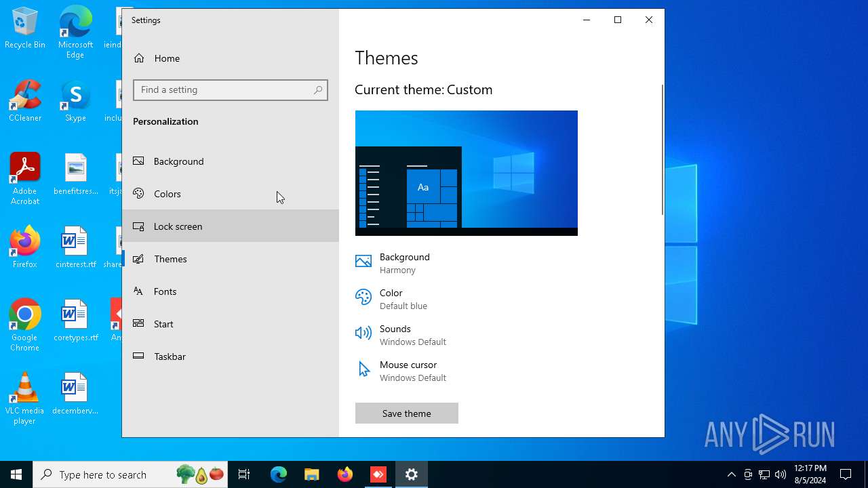Go to Settings Home
Screen dimensions: 868x488
click(x=231, y=58)
